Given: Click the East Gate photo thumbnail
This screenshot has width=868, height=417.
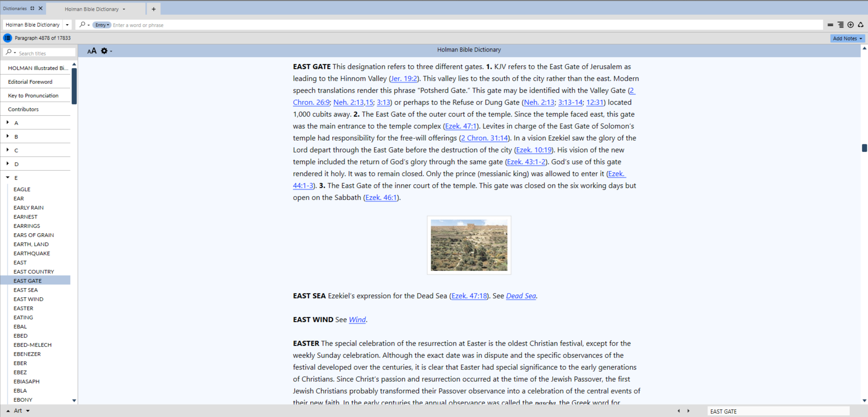Looking at the screenshot, I should (x=469, y=245).
